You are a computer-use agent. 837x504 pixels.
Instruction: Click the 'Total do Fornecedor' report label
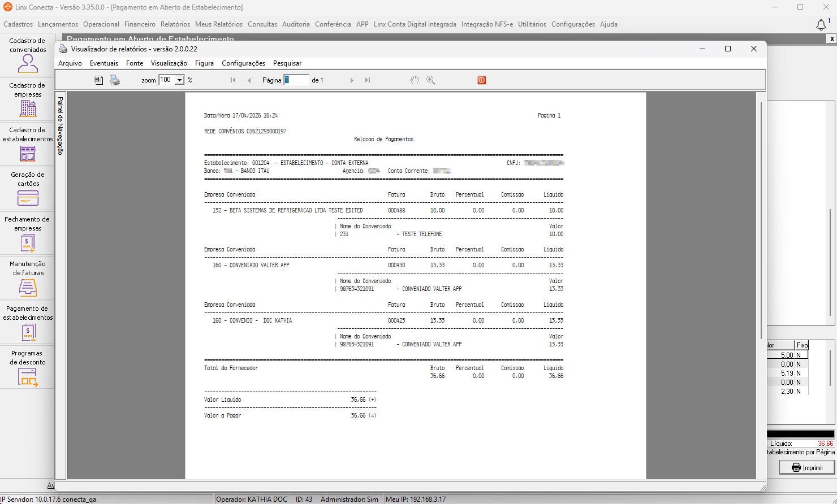tap(231, 368)
